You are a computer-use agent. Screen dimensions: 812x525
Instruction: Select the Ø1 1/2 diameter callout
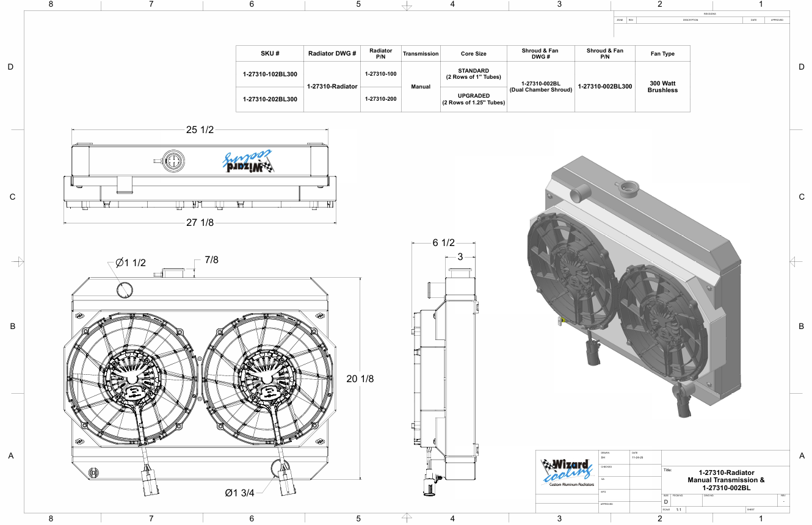point(131,262)
